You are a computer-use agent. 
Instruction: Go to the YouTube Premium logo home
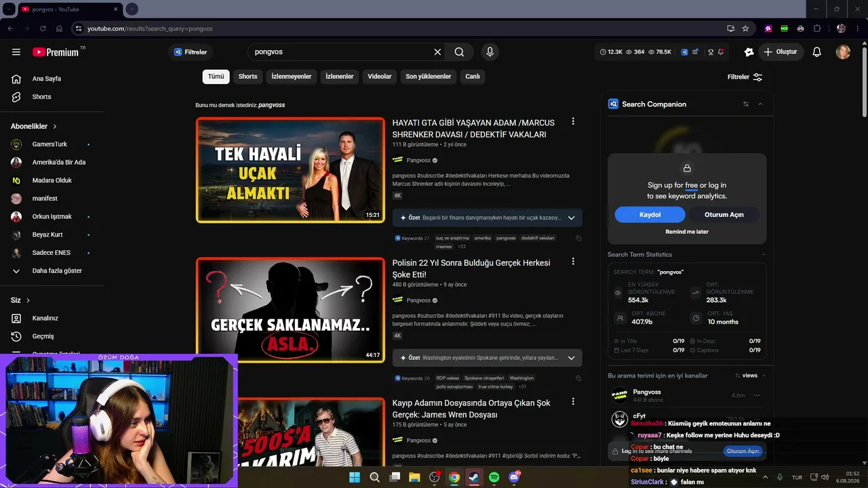click(56, 52)
